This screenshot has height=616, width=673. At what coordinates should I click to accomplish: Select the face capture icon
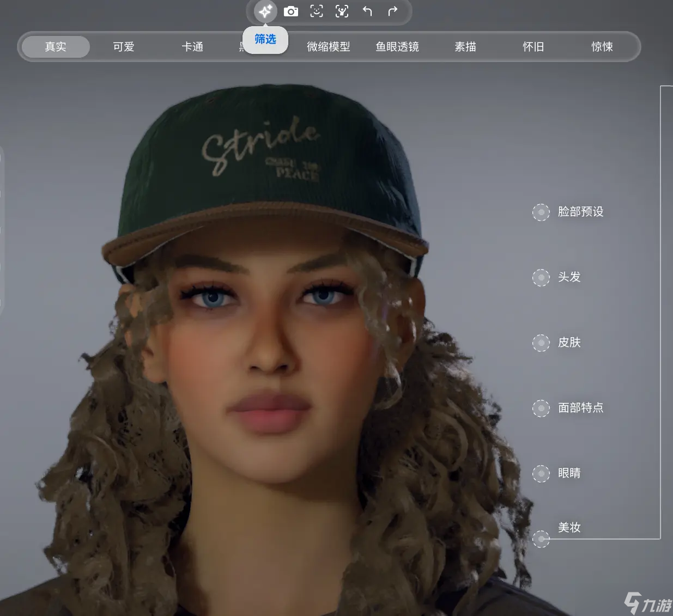point(317,11)
